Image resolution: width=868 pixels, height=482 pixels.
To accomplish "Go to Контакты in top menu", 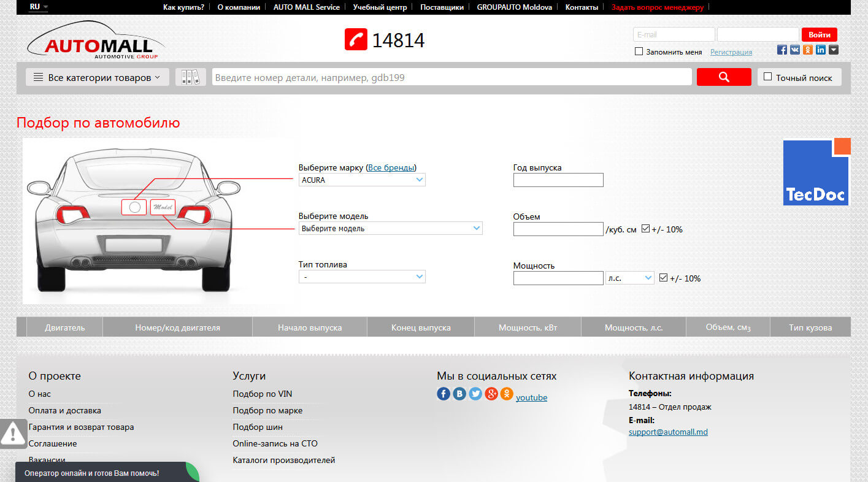I will coord(581,7).
